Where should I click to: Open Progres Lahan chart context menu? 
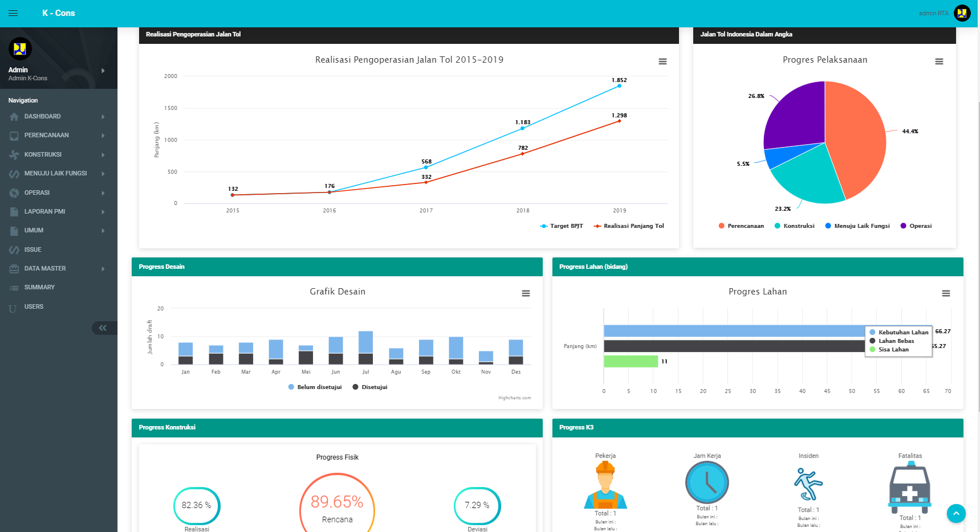click(x=946, y=293)
